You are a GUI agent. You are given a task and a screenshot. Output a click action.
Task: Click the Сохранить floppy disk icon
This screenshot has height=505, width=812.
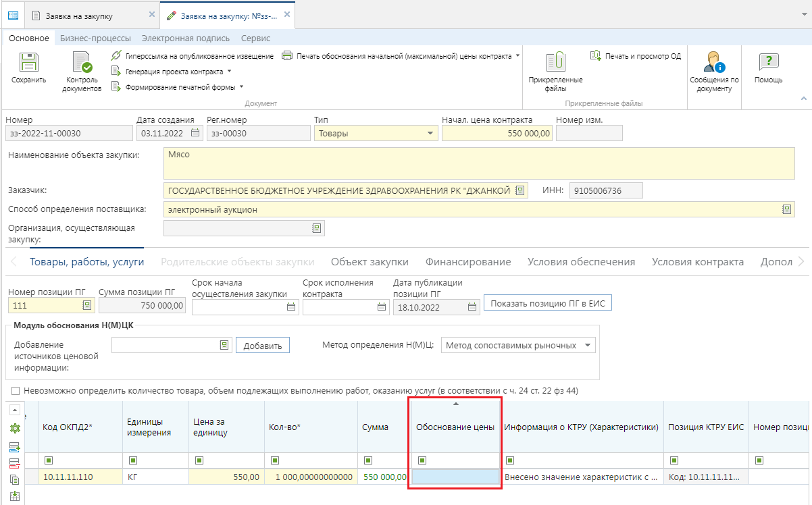28,63
